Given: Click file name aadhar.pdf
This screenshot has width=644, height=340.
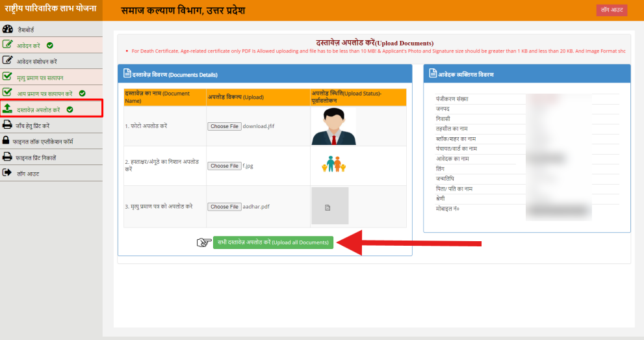Looking at the screenshot, I should [x=256, y=207].
